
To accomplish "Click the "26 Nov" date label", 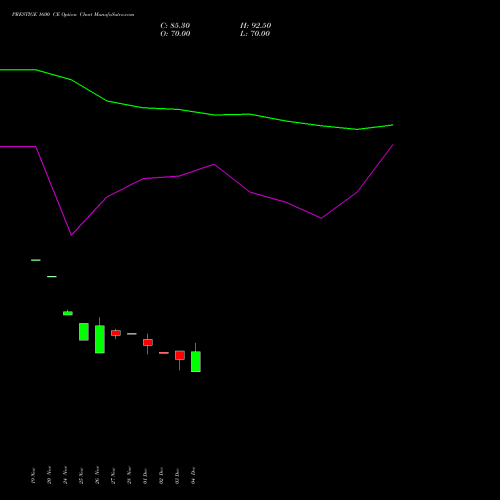I will click(97, 476).
